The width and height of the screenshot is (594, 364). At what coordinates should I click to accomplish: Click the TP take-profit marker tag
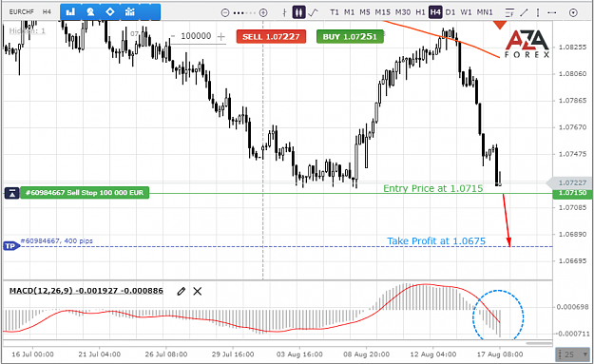(10, 246)
